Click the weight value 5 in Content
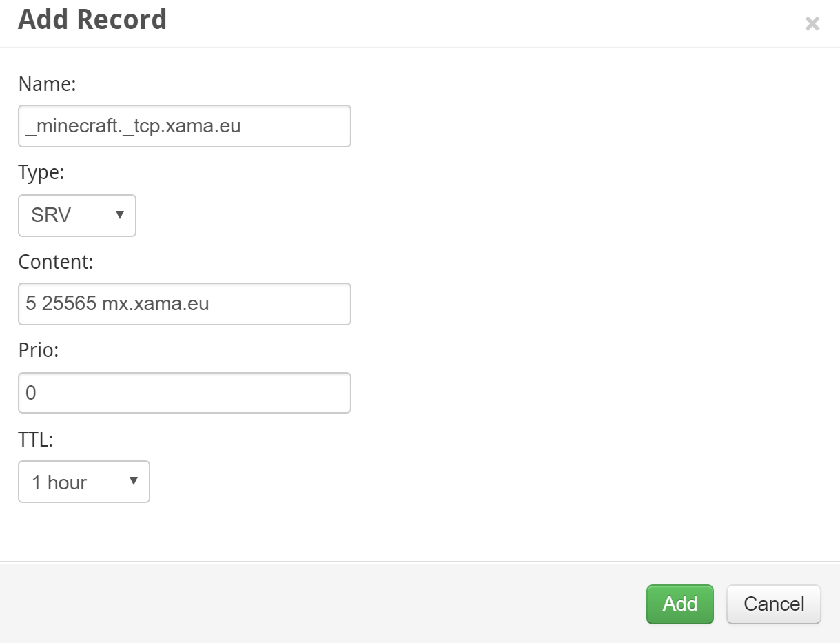The image size is (840, 643). pos(30,304)
